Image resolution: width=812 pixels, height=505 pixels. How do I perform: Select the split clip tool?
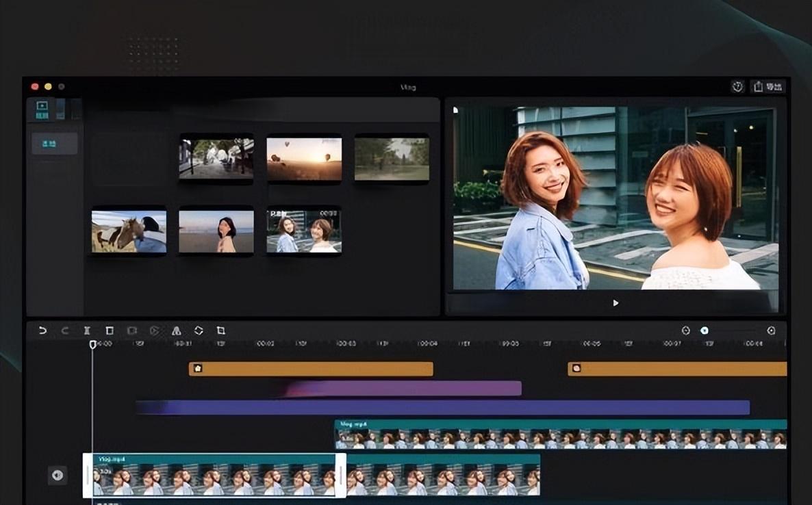click(x=87, y=331)
